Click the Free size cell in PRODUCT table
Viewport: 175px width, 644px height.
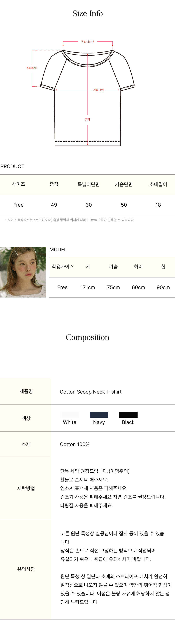(x=19, y=205)
